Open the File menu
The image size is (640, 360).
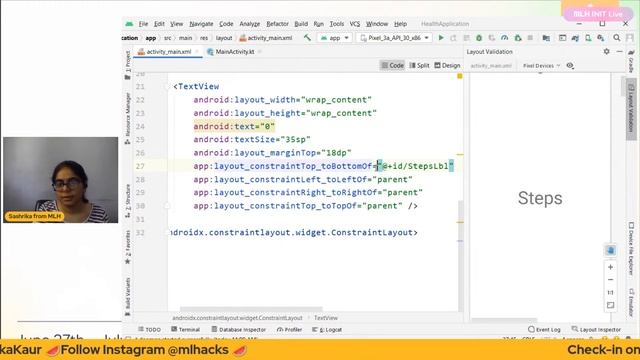pyautogui.click(x=143, y=24)
